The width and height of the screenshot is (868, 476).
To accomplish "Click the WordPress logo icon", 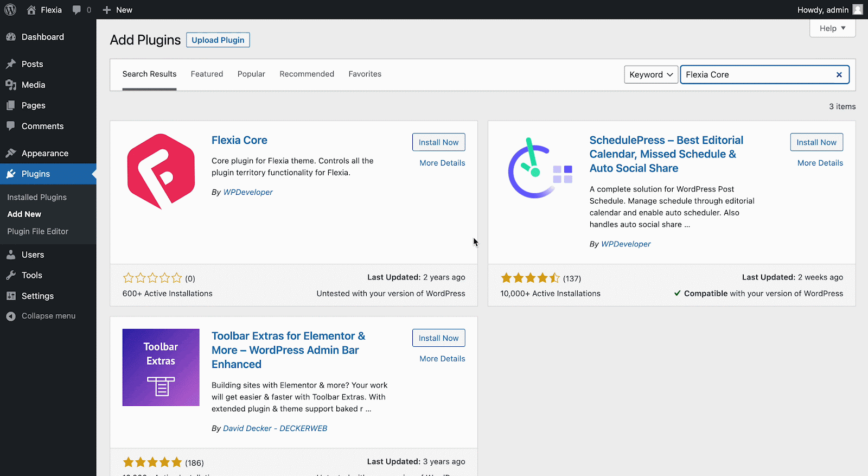I will click(10, 10).
